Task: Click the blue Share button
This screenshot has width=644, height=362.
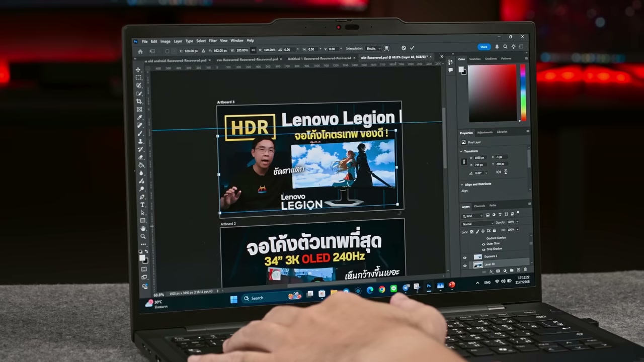Action: coord(484,47)
